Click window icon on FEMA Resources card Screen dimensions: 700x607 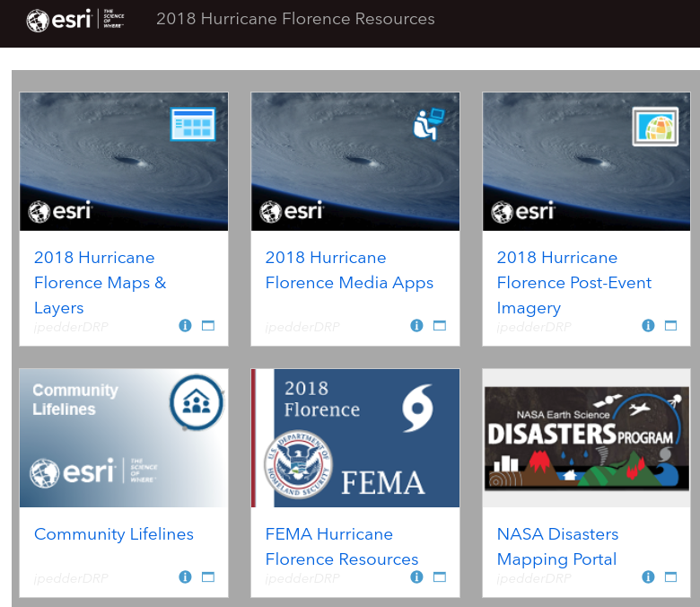[439, 576]
